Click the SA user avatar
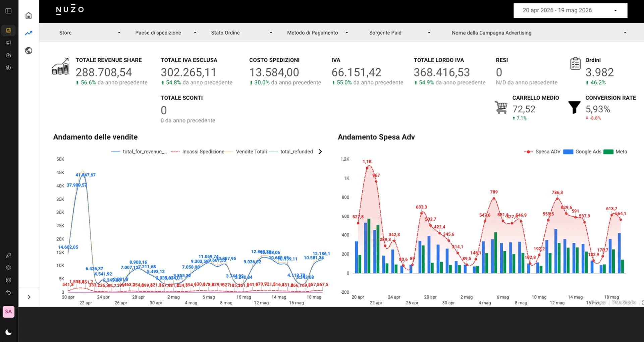This screenshot has width=644, height=342. click(8, 311)
